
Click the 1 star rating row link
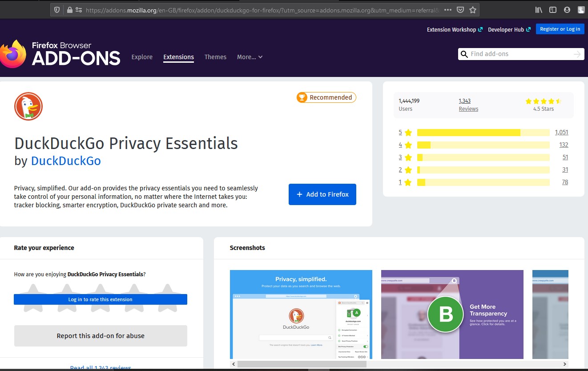405,182
